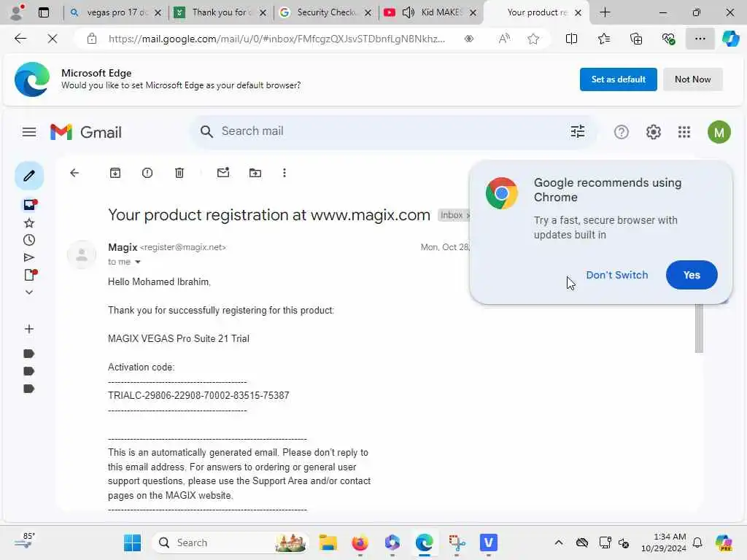747x560 pixels.
Task: Open Favorites list icon
Action: tap(603, 39)
